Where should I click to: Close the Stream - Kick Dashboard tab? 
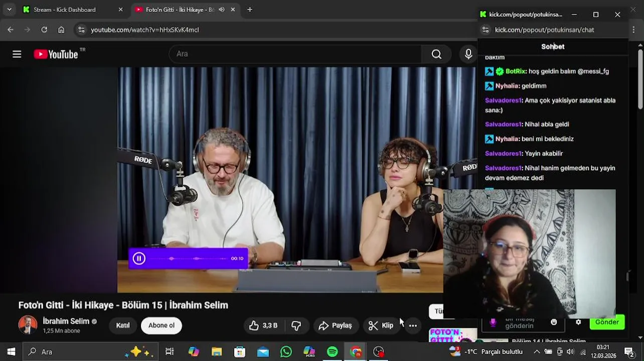click(120, 10)
